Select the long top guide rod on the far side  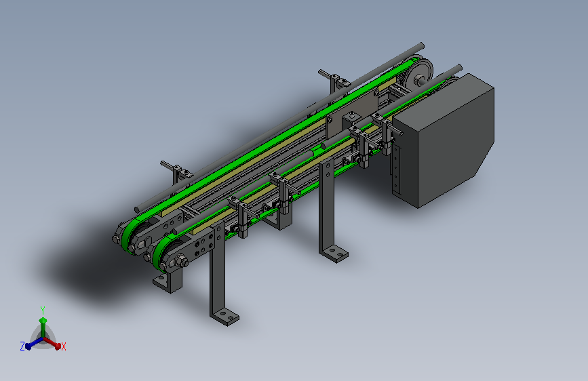(x=279, y=127)
